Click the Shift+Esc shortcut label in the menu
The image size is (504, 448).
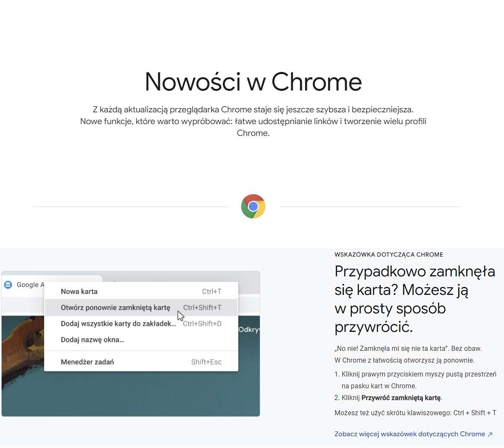click(206, 362)
